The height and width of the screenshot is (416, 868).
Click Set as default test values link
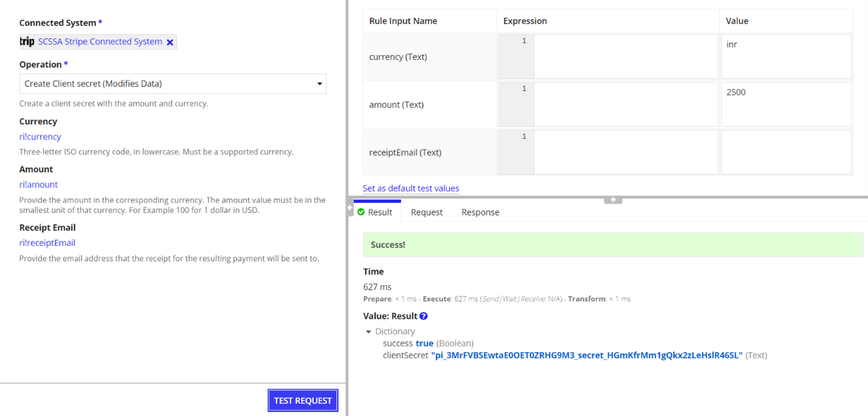[x=411, y=188]
